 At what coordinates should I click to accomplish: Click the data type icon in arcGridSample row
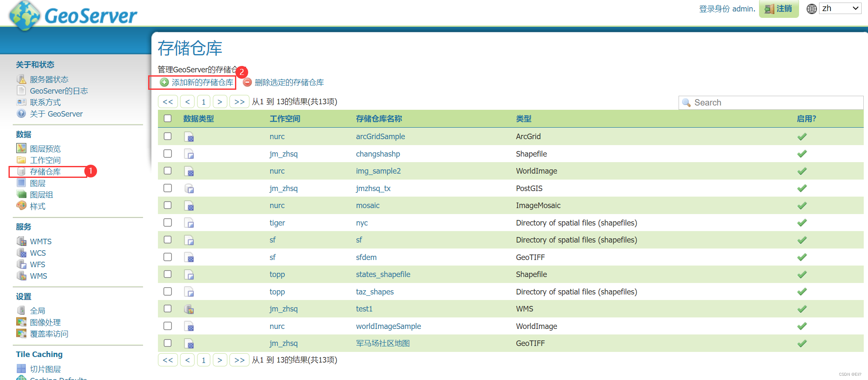189,137
